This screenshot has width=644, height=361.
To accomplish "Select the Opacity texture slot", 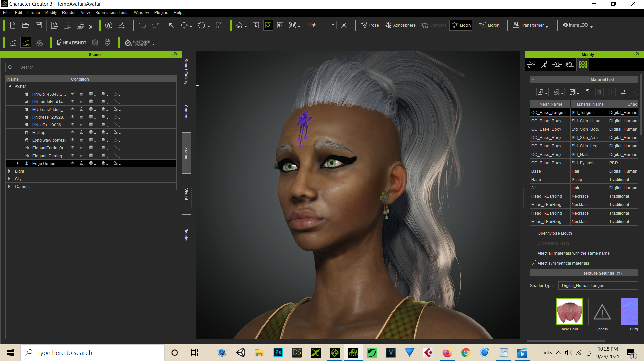I will [602, 312].
